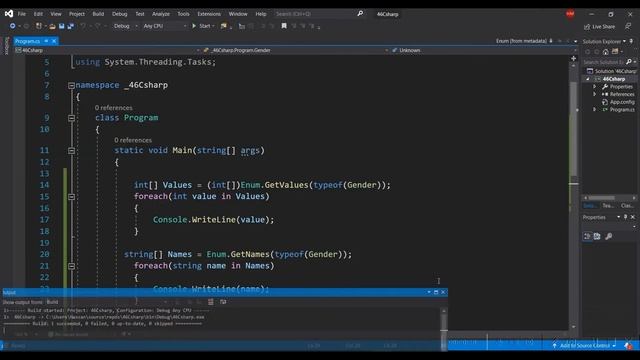Screen dimensions: 640x360
Task: Click the feedback icon beside Live Share
Action: tap(628, 26)
